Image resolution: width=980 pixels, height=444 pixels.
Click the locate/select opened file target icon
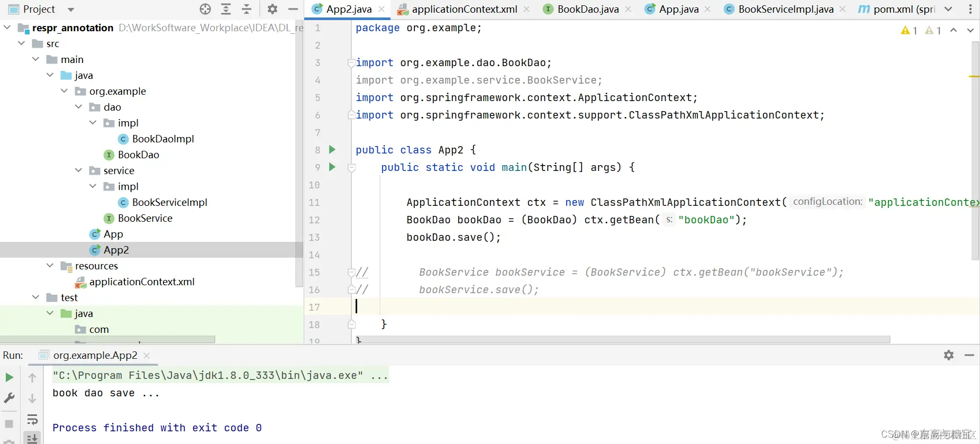tap(205, 9)
